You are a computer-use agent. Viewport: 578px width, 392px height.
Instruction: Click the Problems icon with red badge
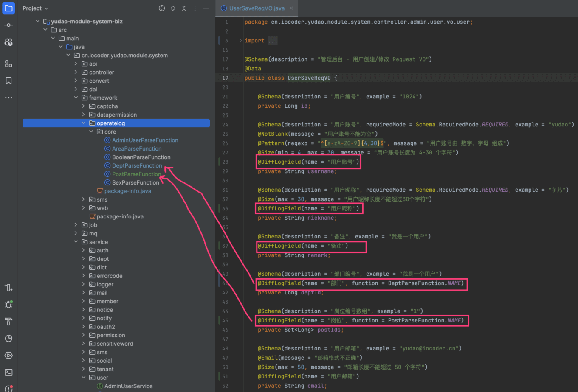click(x=8, y=388)
